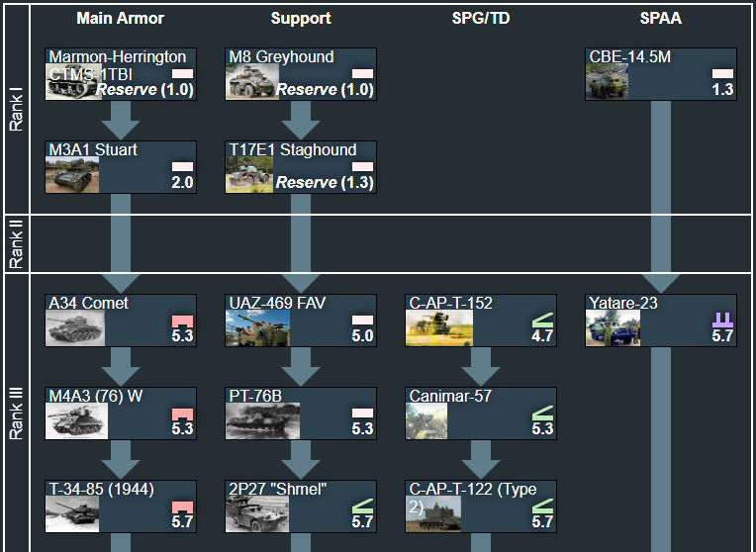Click the 1.3 rating on CBE-14.5M
756x552 pixels.
tap(722, 90)
